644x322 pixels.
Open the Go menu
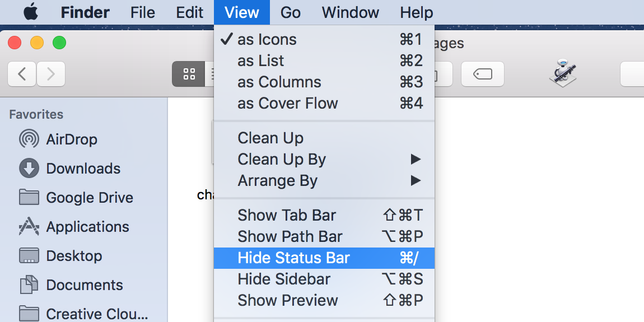coord(291,12)
